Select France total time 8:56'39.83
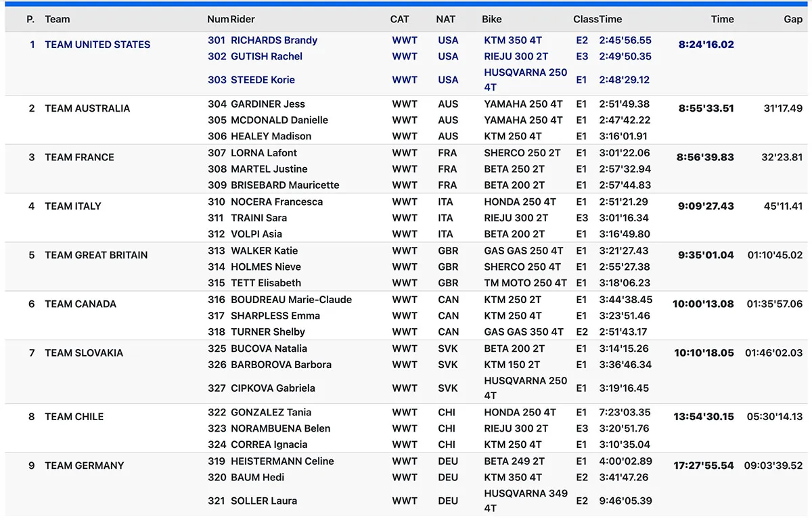 706,157
